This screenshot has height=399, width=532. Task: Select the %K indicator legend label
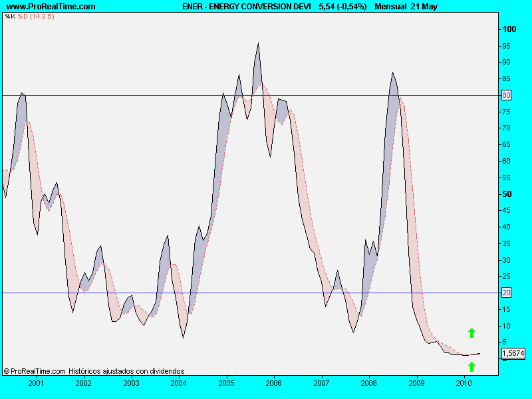pyautogui.click(x=10, y=16)
